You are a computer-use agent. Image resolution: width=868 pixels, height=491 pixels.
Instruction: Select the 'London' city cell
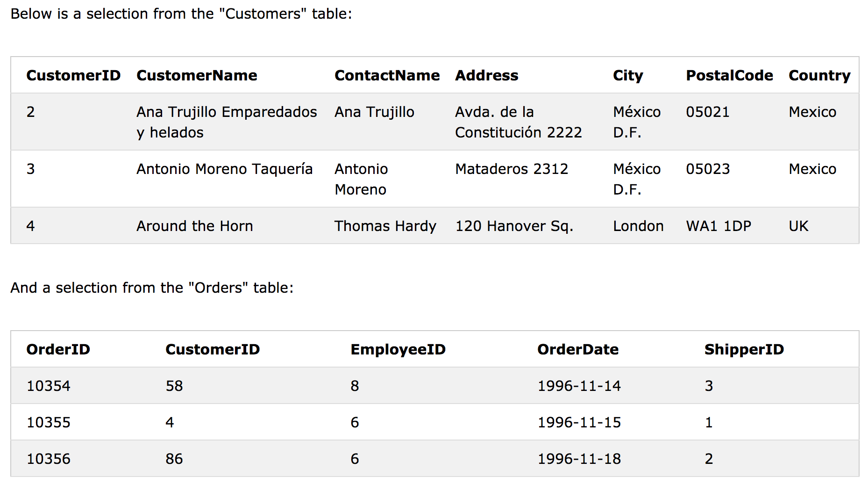(638, 226)
